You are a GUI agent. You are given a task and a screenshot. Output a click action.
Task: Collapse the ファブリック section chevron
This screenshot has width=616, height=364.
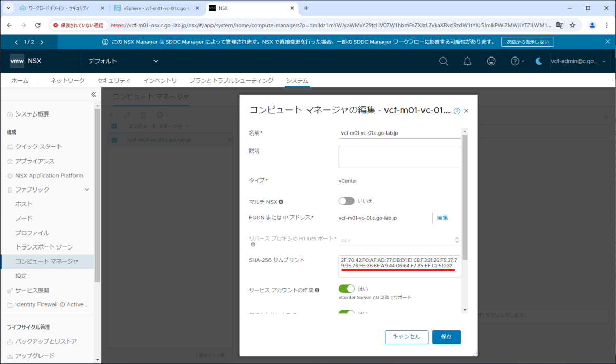pos(87,190)
